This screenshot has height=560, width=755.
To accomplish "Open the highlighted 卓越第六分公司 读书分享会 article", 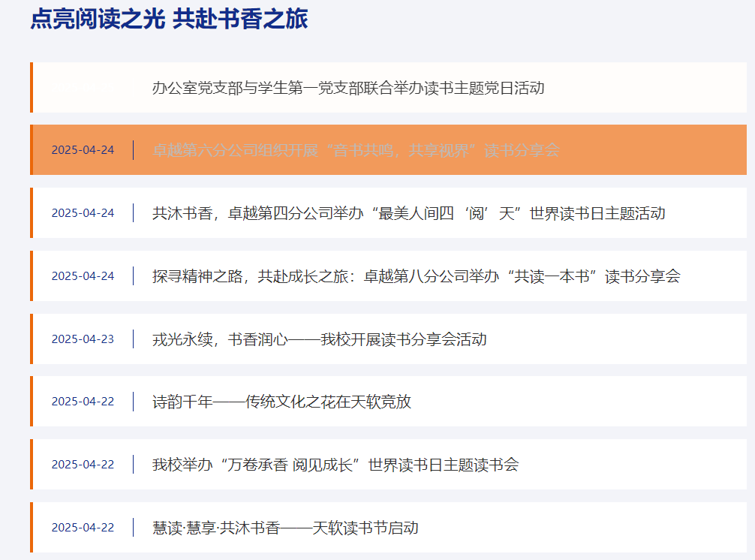I will click(x=356, y=150).
